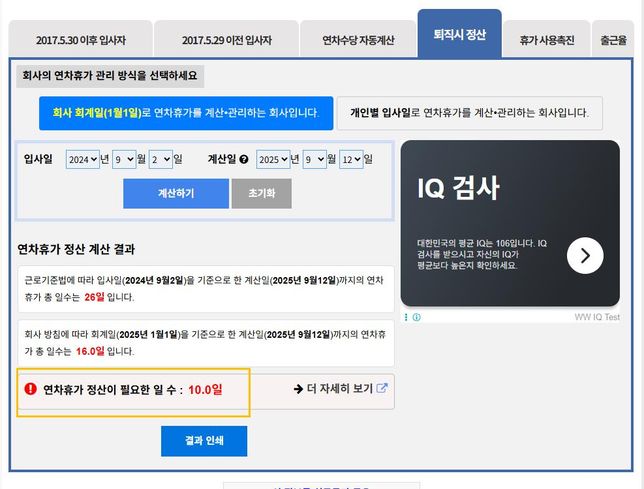Open the 계산일 year dropdown showing 2025
The height and width of the screenshot is (489, 644).
point(272,159)
